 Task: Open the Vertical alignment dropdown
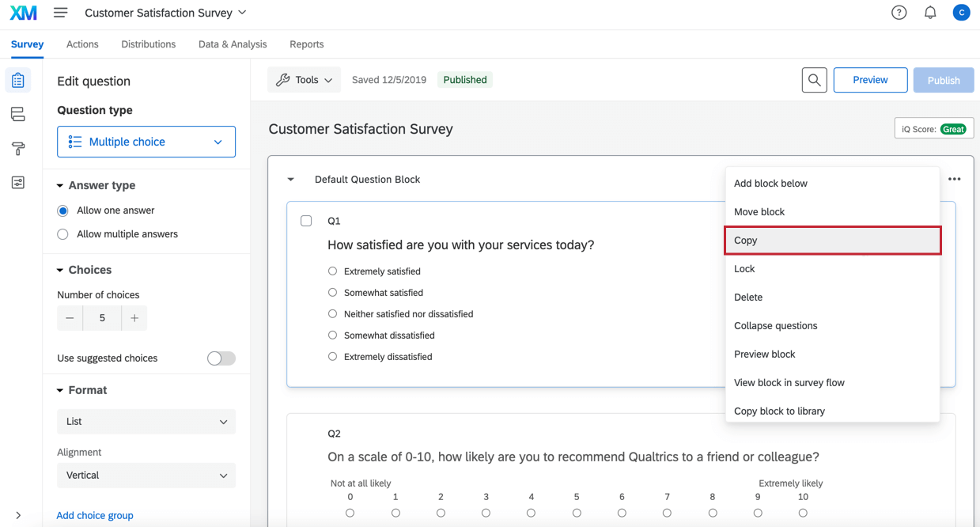coord(146,476)
